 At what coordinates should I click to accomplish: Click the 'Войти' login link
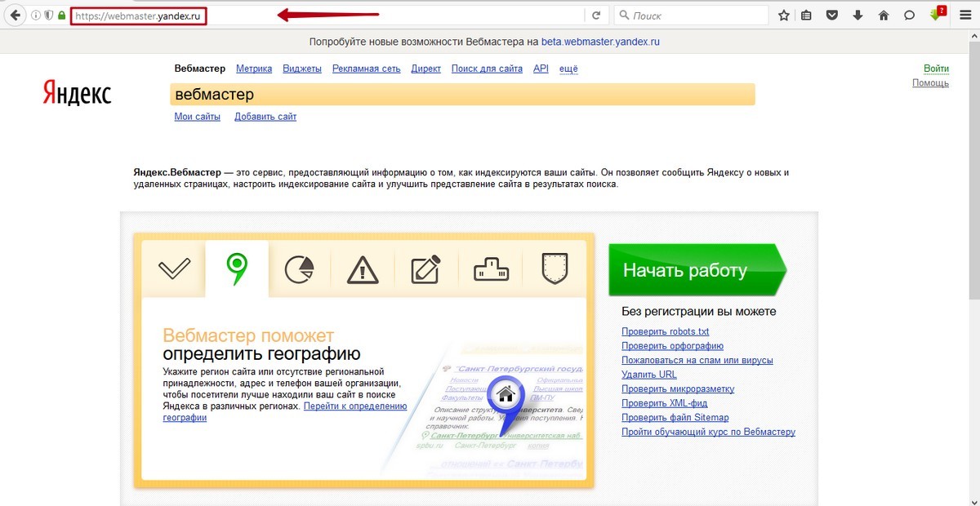(x=936, y=69)
